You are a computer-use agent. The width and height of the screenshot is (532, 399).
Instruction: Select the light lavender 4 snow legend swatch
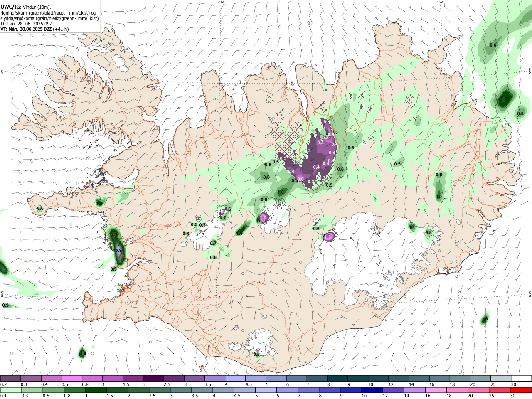tap(235, 378)
